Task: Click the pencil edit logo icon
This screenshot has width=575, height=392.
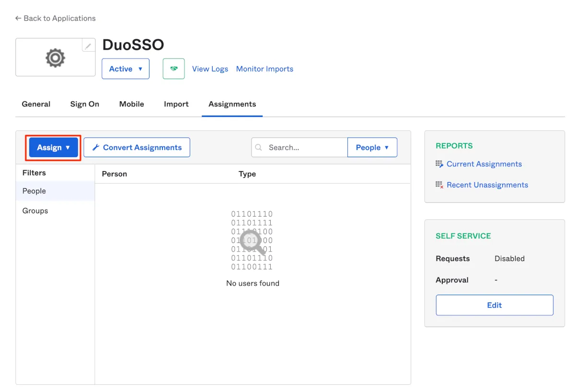Action: pos(88,46)
